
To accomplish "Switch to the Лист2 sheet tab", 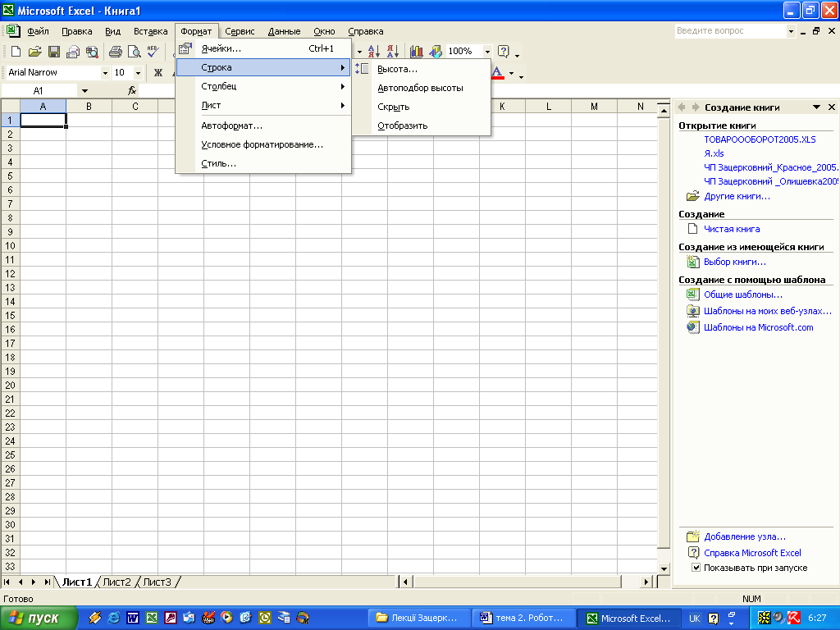I will click(116, 582).
